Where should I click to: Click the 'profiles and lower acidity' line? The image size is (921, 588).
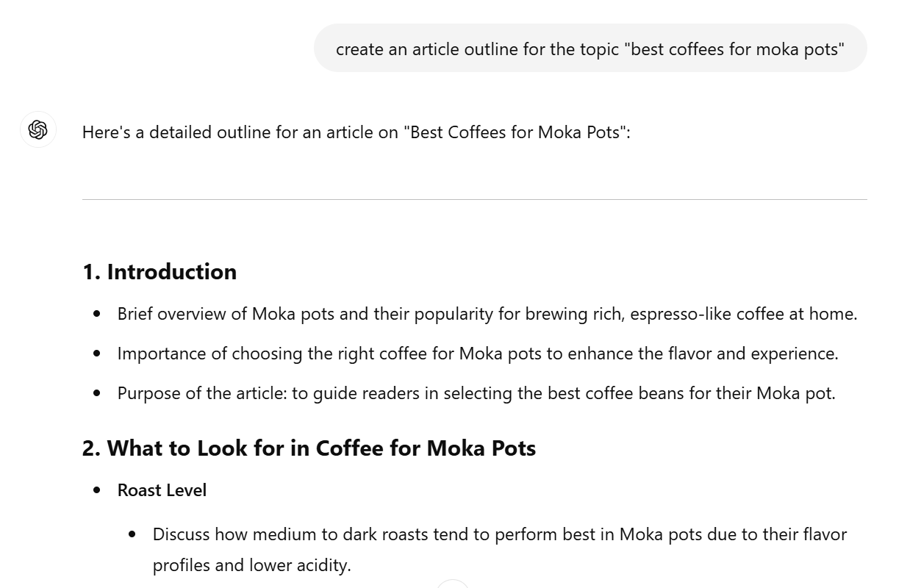click(252, 565)
